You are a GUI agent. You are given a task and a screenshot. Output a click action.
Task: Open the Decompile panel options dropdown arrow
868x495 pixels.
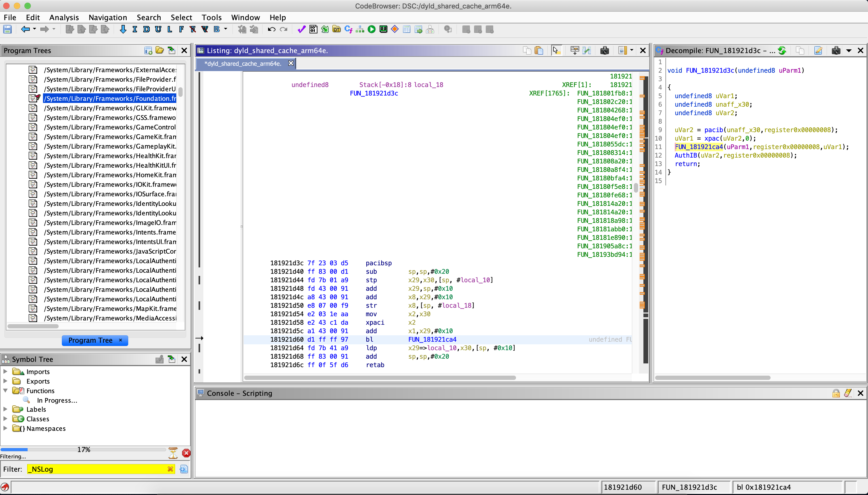849,50
